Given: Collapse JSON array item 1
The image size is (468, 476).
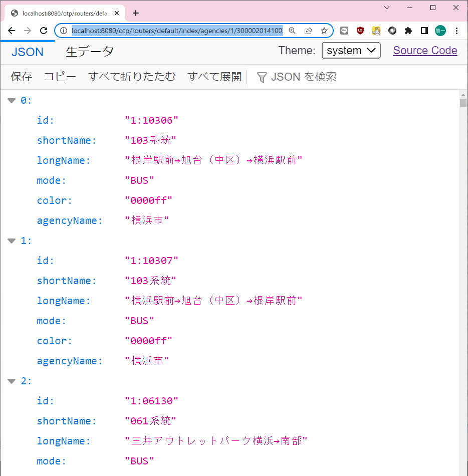Looking at the screenshot, I should click(x=12, y=241).
